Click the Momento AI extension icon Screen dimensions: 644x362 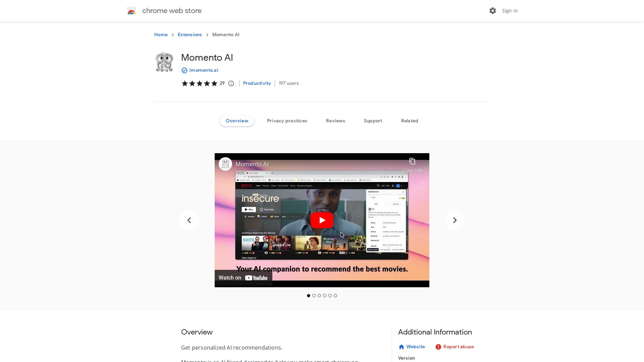point(164,62)
